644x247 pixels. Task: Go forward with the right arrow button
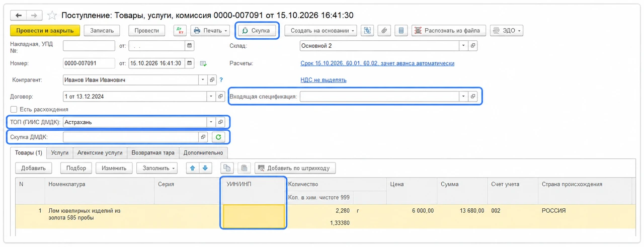click(33, 16)
